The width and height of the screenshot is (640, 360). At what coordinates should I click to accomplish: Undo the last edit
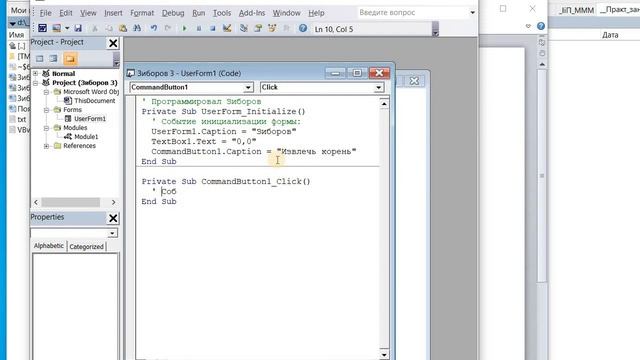pyautogui.click(x=153, y=28)
